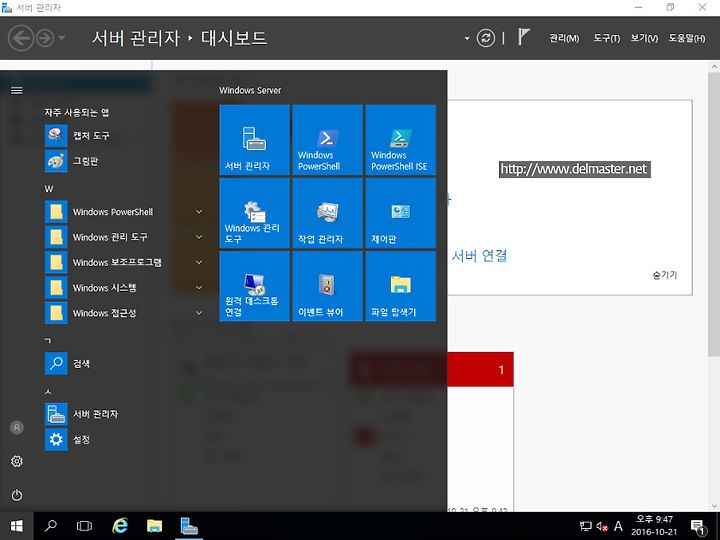The height and width of the screenshot is (540, 720).
Task: Open the 원격 데스크톱 연결 tile
Action: [254, 286]
